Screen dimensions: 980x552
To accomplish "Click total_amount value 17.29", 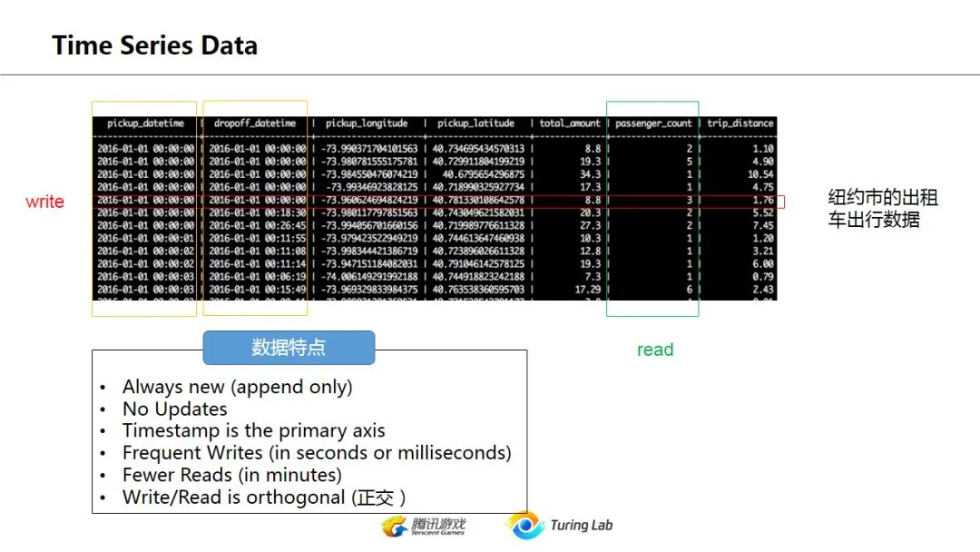I will (587, 290).
